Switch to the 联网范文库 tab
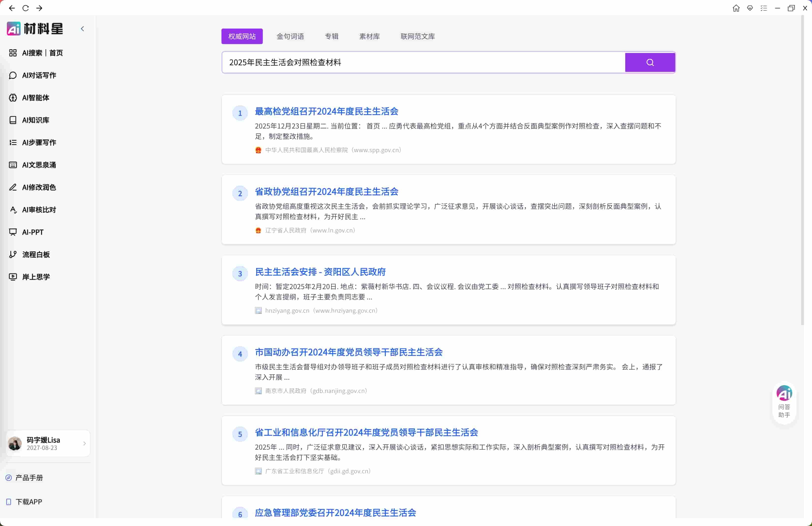812x526 pixels. (418, 36)
